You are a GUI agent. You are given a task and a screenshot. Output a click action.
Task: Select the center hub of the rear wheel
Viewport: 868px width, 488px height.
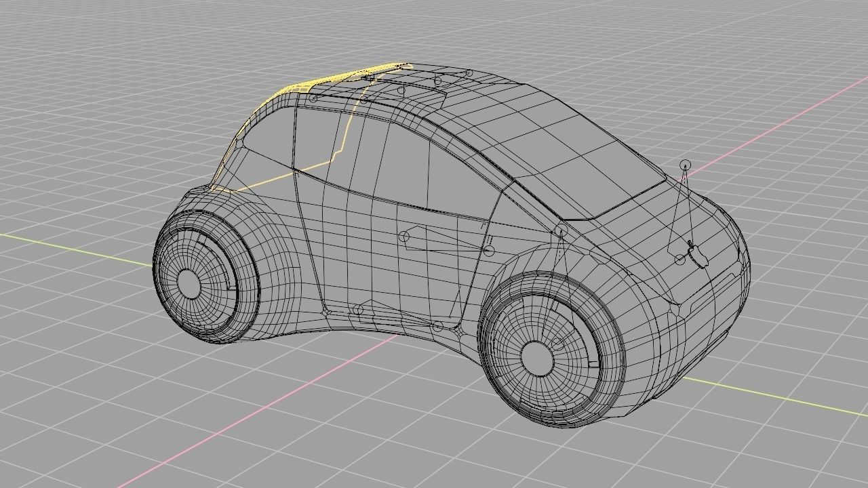click(x=536, y=359)
